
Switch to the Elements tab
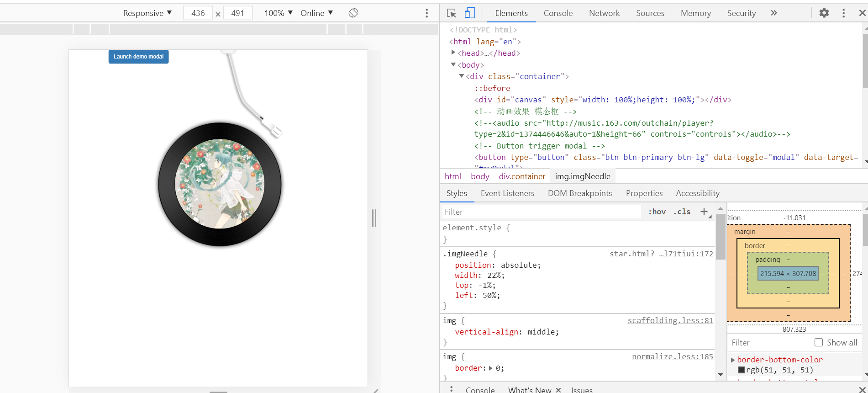[x=511, y=13]
